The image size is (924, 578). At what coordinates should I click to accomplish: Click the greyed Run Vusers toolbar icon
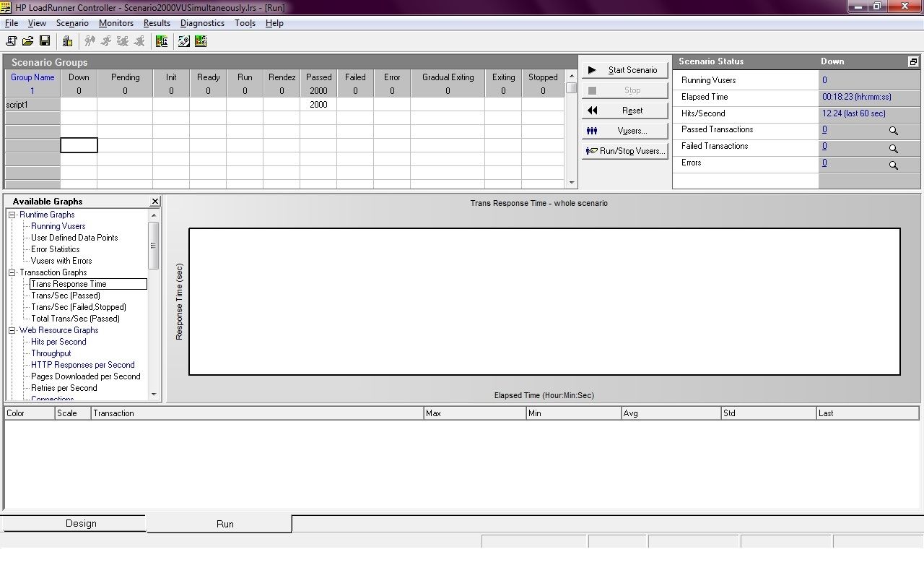click(107, 41)
